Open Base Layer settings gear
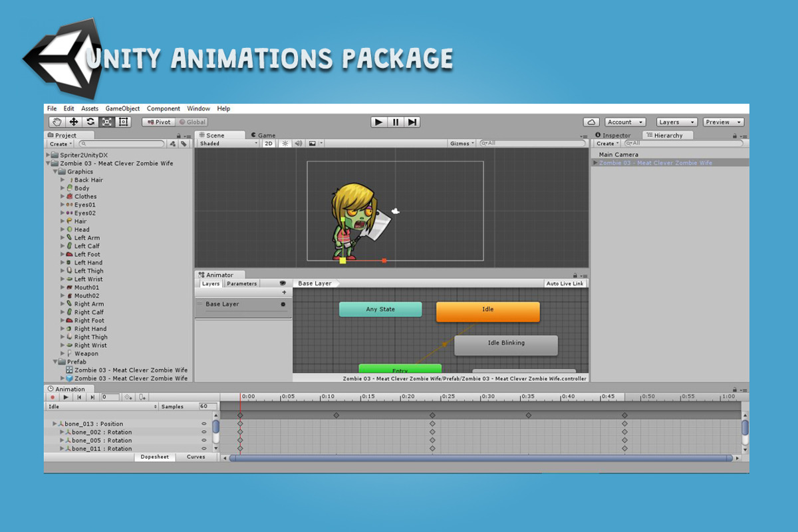Screen dimensions: 798x532 click(283, 304)
